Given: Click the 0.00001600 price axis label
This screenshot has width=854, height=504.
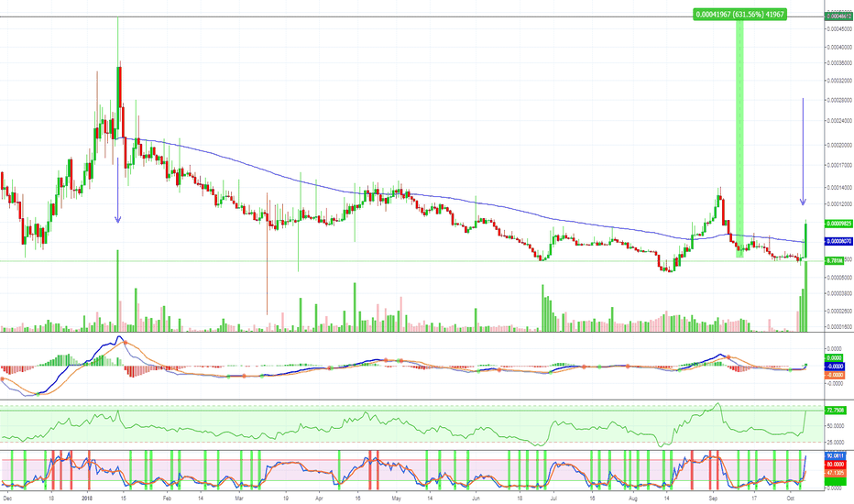Looking at the screenshot, I should pyautogui.click(x=838, y=327).
